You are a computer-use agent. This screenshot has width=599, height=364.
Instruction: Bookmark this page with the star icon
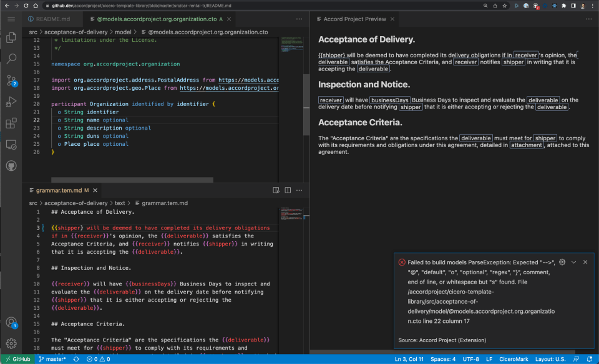pyautogui.click(x=505, y=6)
